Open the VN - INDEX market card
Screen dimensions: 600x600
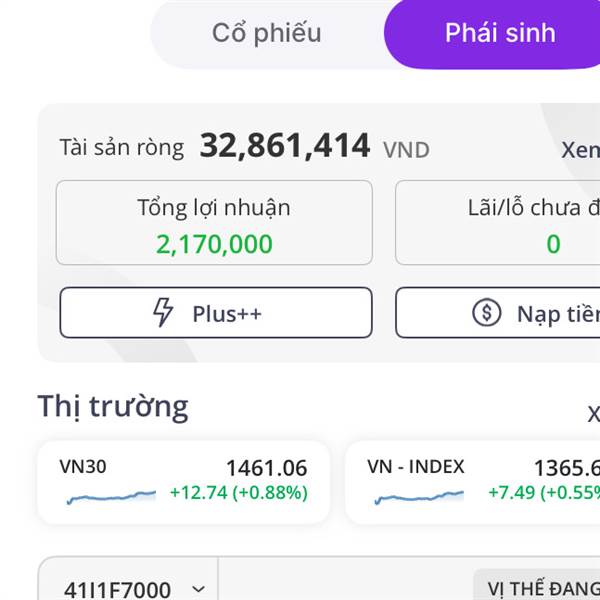(x=473, y=483)
